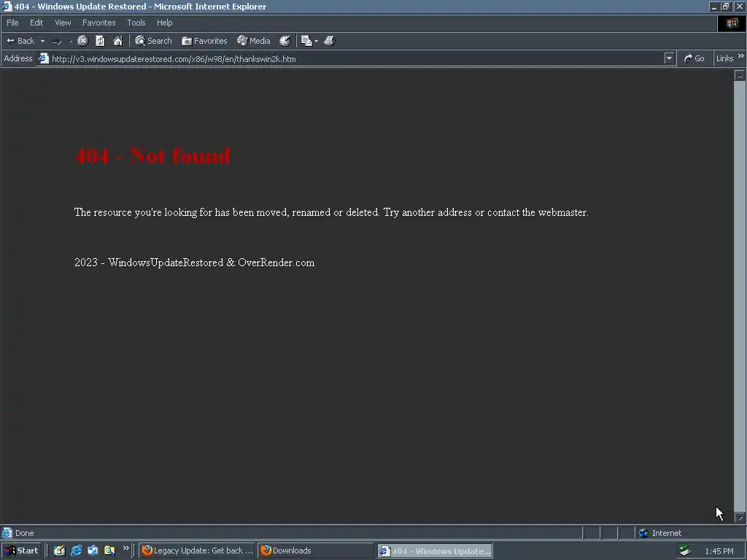The height and width of the screenshot is (560, 747).
Task: Click the page icon in status bar
Action: coord(7,533)
